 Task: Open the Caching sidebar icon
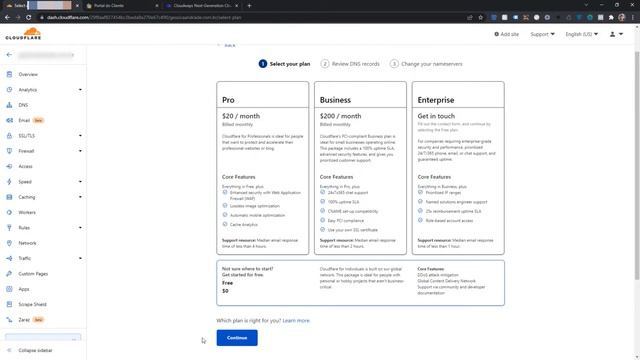click(x=9, y=197)
